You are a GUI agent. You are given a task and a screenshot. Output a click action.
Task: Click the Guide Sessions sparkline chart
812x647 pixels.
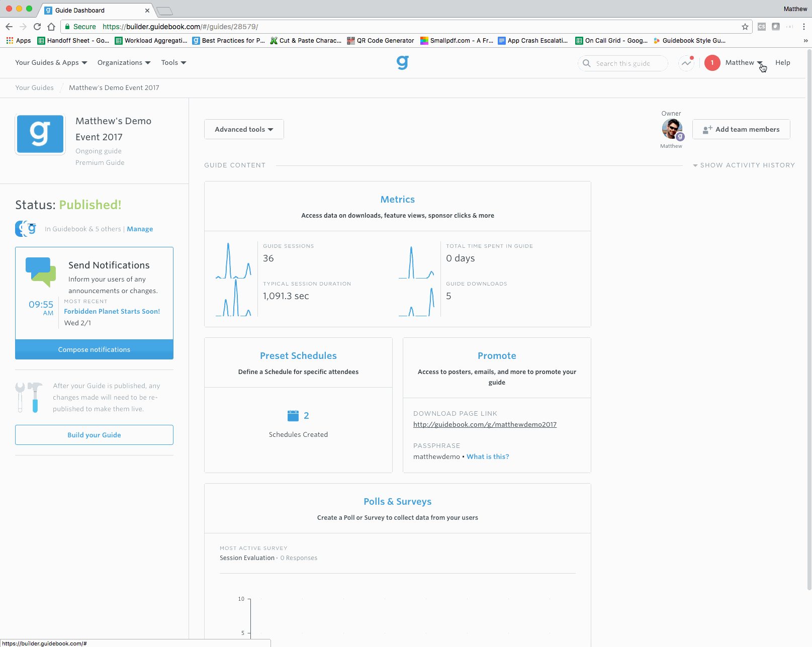[x=233, y=260]
